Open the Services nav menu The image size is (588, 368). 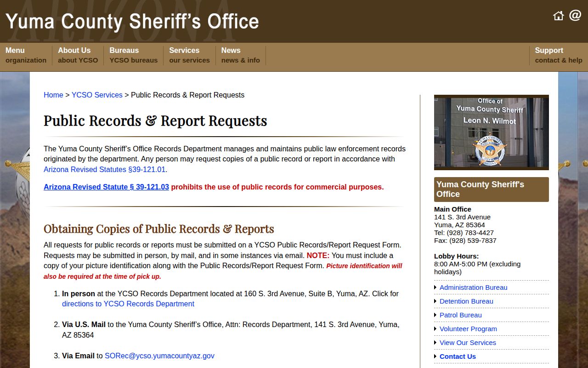pos(189,55)
